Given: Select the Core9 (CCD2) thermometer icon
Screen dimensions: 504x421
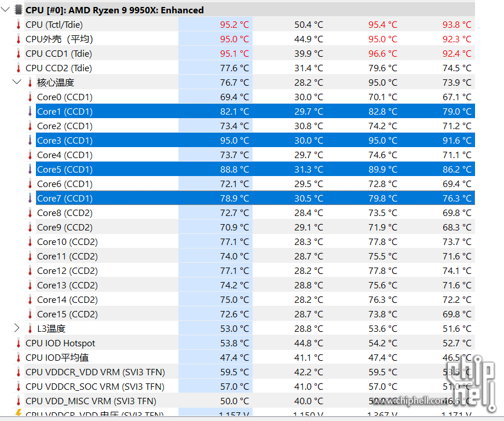Looking at the screenshot, I should point(30,227).
